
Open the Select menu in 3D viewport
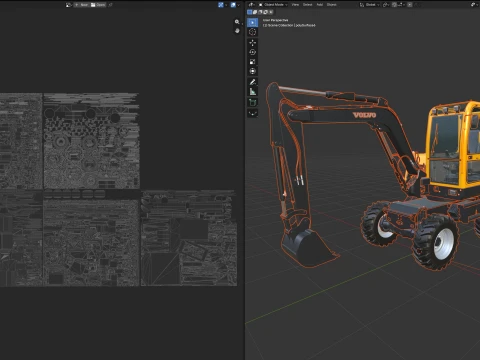[x=307, y=5]
